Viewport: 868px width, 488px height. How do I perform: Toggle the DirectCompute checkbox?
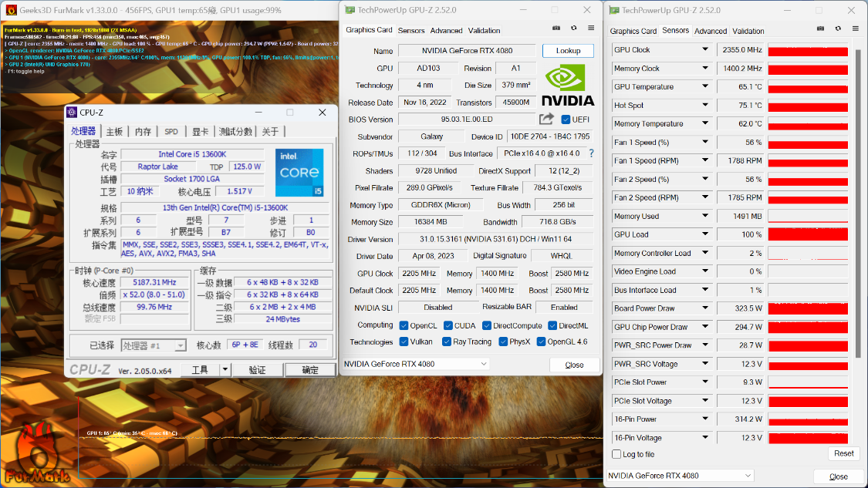pos(487,325)
